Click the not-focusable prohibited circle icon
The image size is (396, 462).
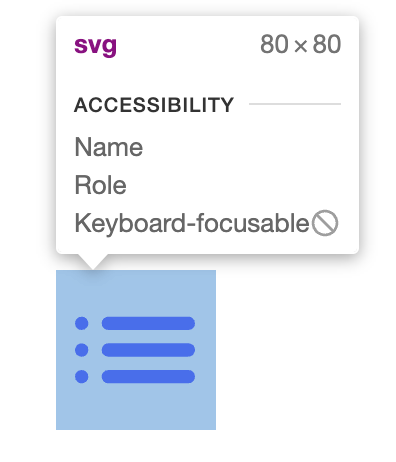325,223
